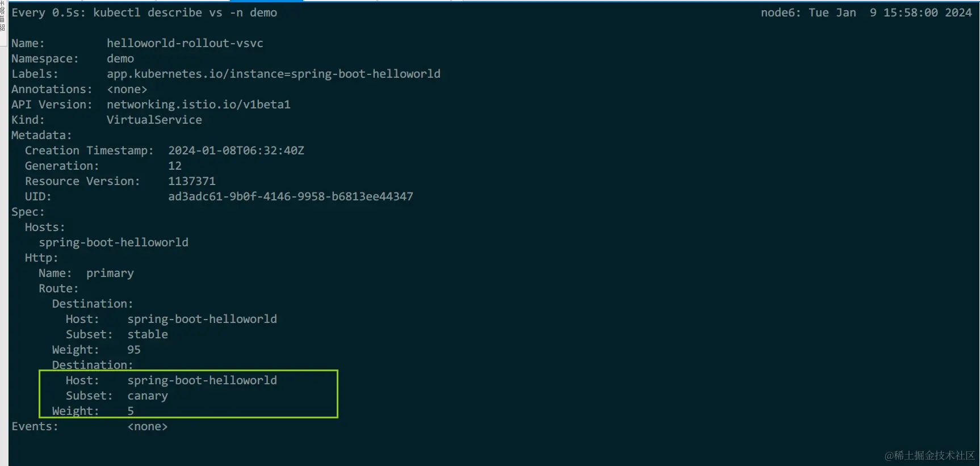Click the route name 'primary'

(110, 273)
